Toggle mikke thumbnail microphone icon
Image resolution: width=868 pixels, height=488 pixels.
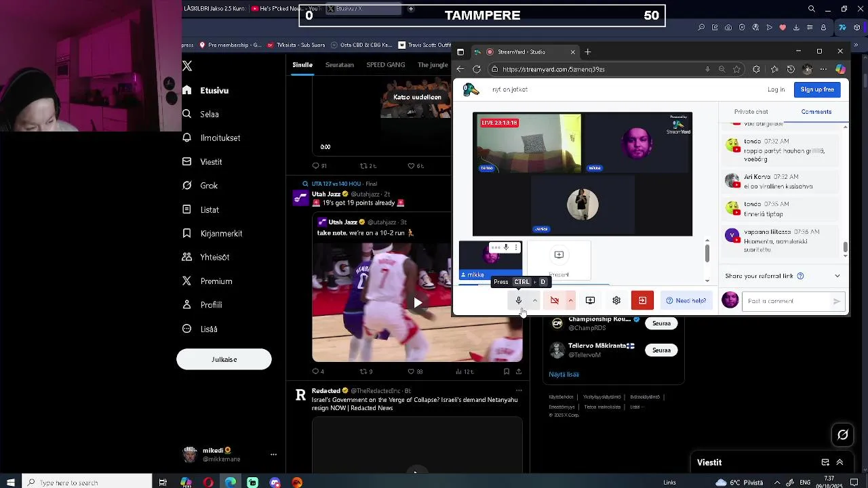point(506,247)
